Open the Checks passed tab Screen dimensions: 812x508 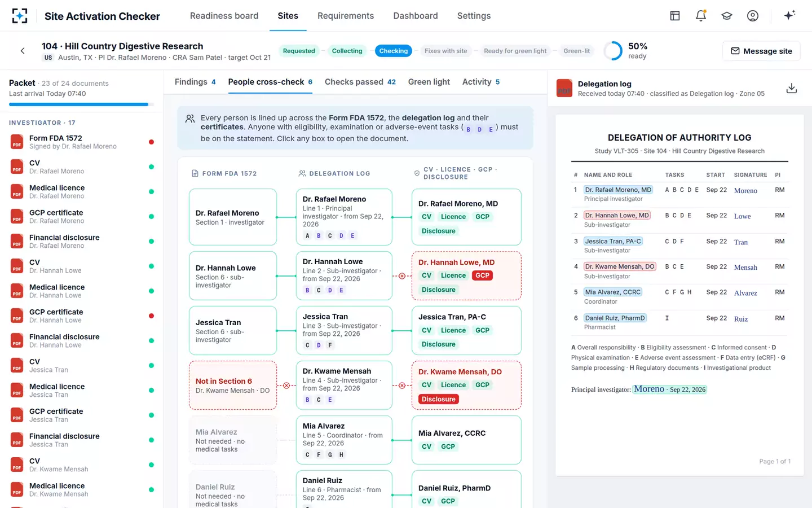point(360,82)
